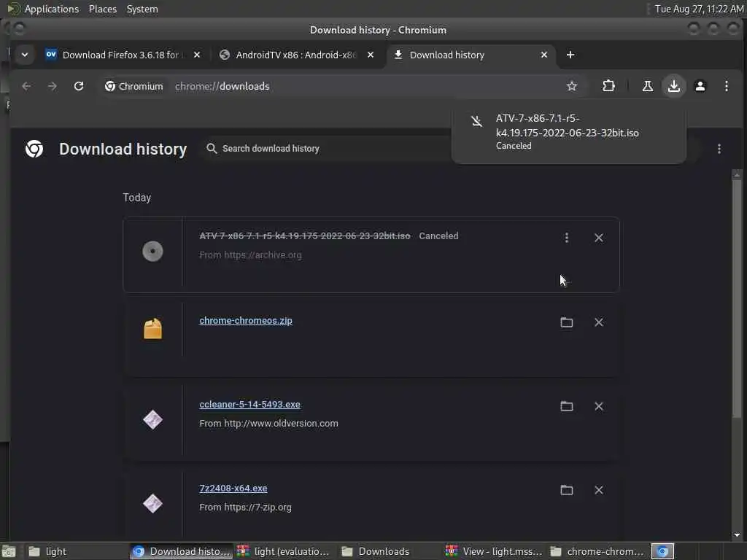
Task: Open the System menu
Action: [x=142, y=9]
